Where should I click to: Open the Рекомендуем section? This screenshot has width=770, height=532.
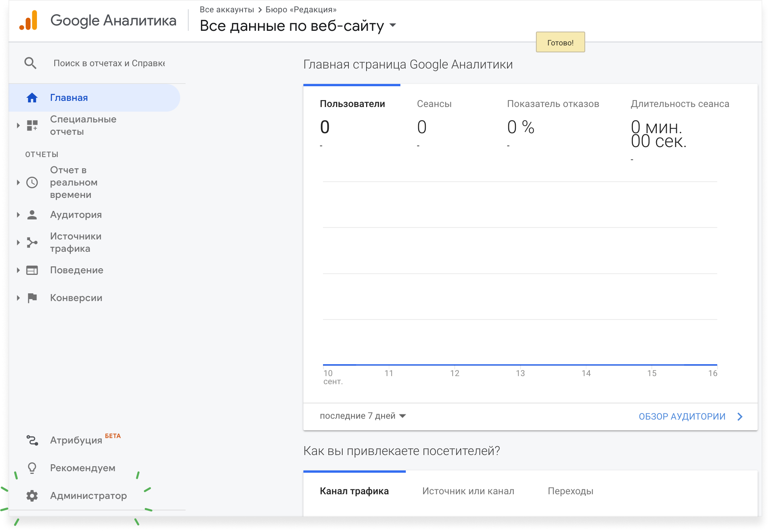click(x=83, y=468)
